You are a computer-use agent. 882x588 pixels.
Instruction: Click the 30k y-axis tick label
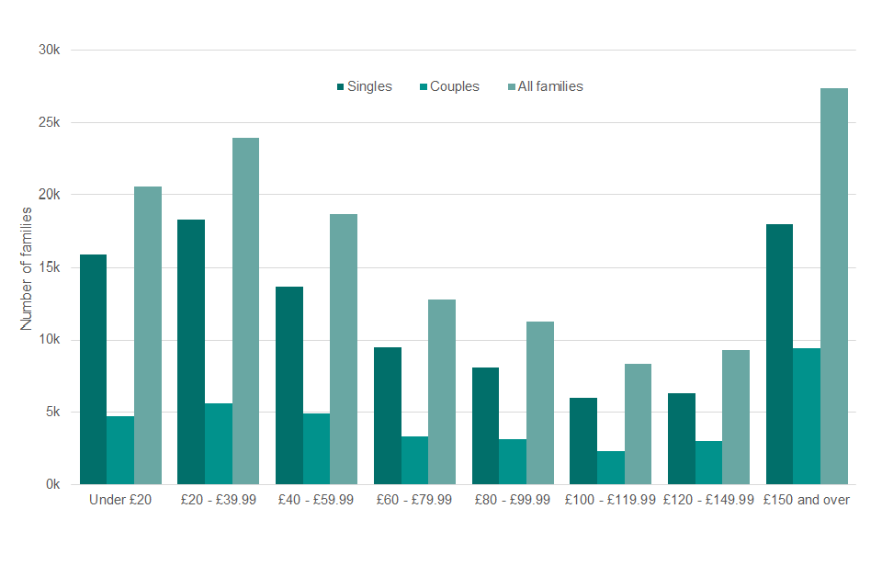click(x=48, y=50)
